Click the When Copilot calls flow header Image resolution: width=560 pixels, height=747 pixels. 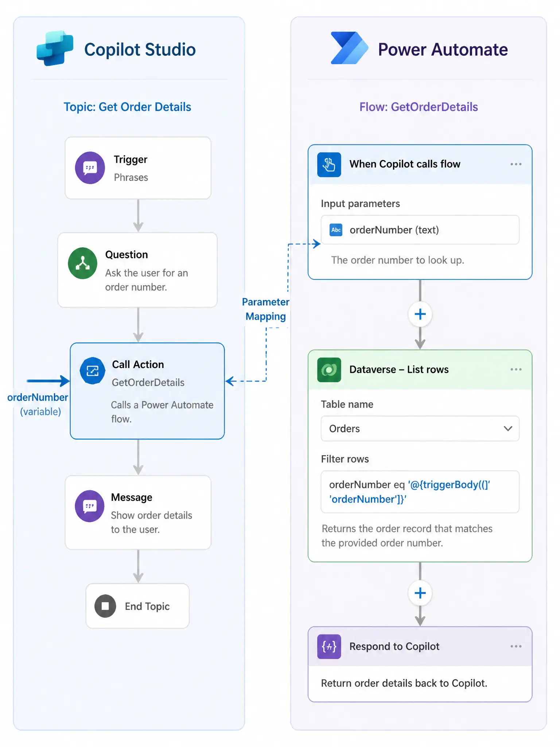420,165
